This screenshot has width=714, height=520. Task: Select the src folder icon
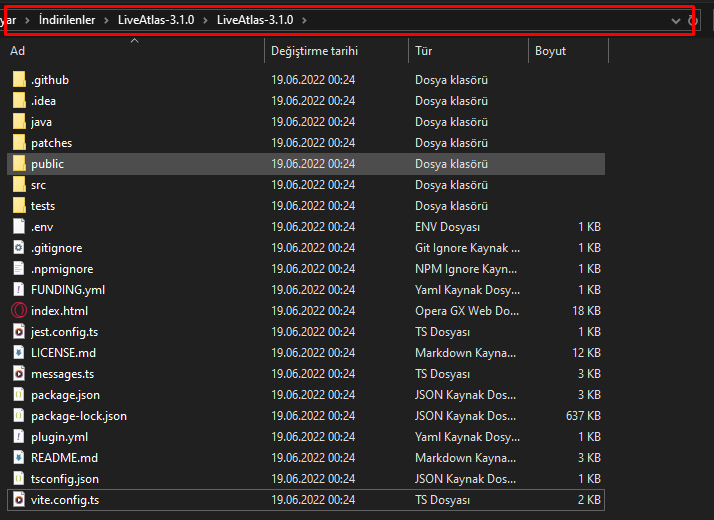click(x=19, y=184)
